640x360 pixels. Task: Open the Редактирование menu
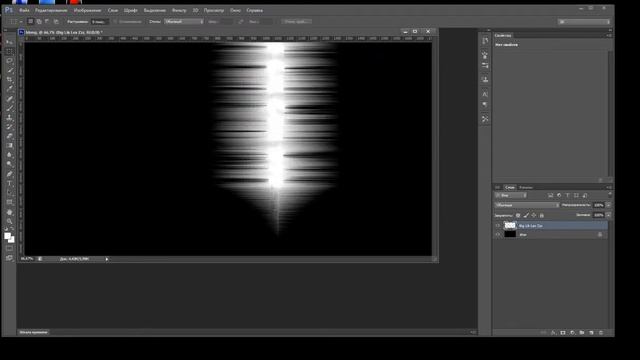[x=51, y=10]
